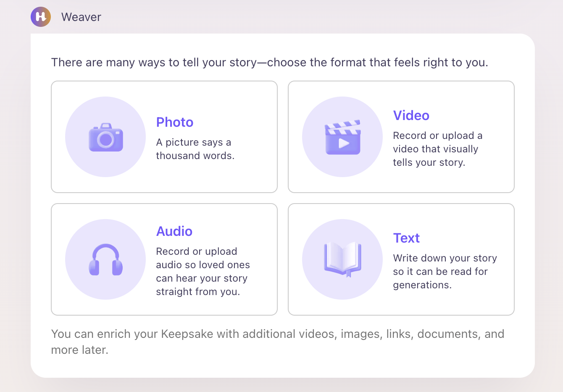Viewport: 563px width, 392px height.
Task: Click "A picture says a thousand words" description
Action: pyautogui.click(x=195, y=149)
